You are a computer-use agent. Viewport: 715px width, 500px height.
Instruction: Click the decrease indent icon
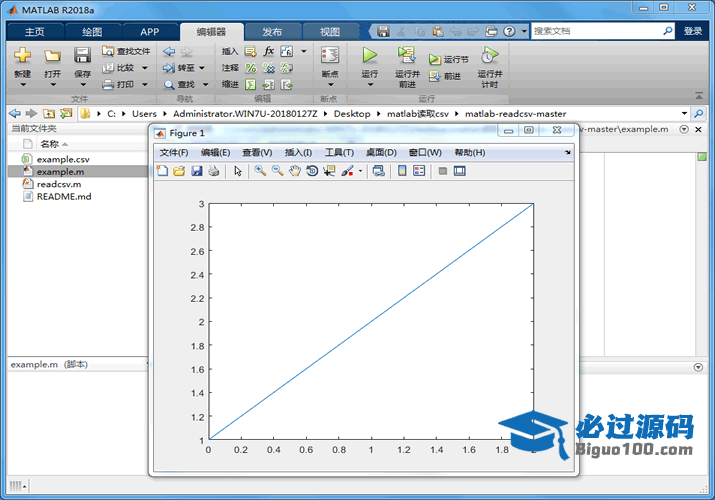click(x=287, y=84)
